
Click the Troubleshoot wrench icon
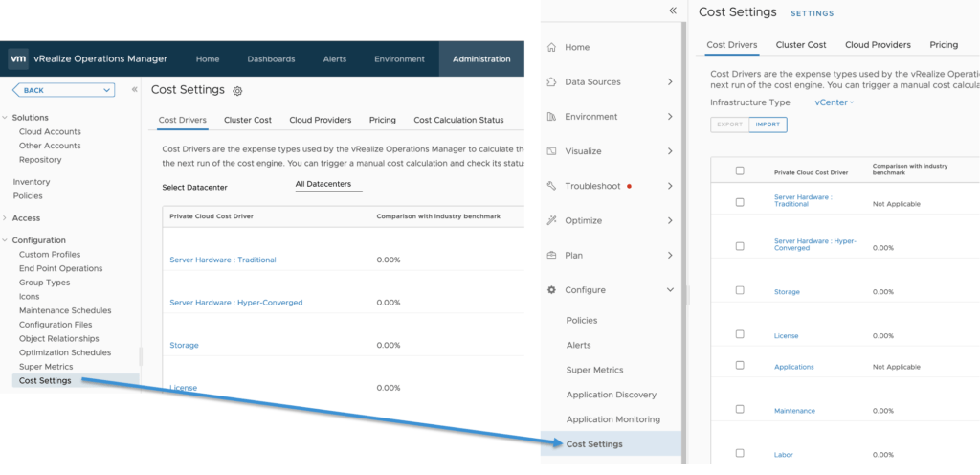tap(551, 186)
